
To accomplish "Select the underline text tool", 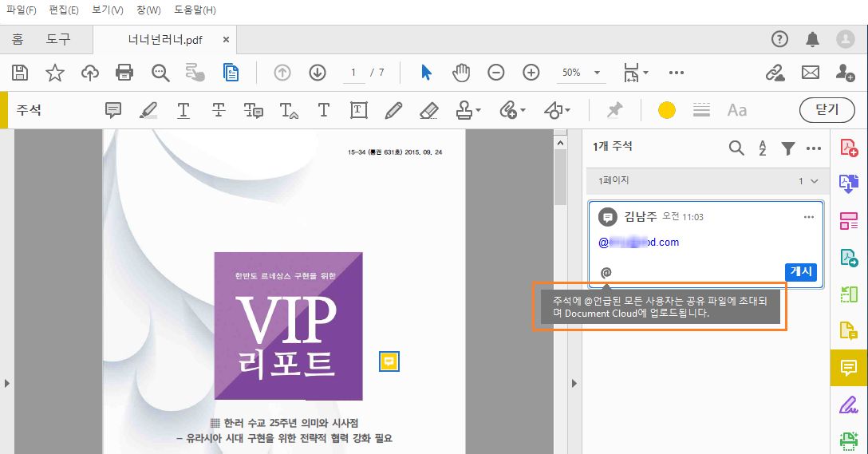I will [183, 110].
